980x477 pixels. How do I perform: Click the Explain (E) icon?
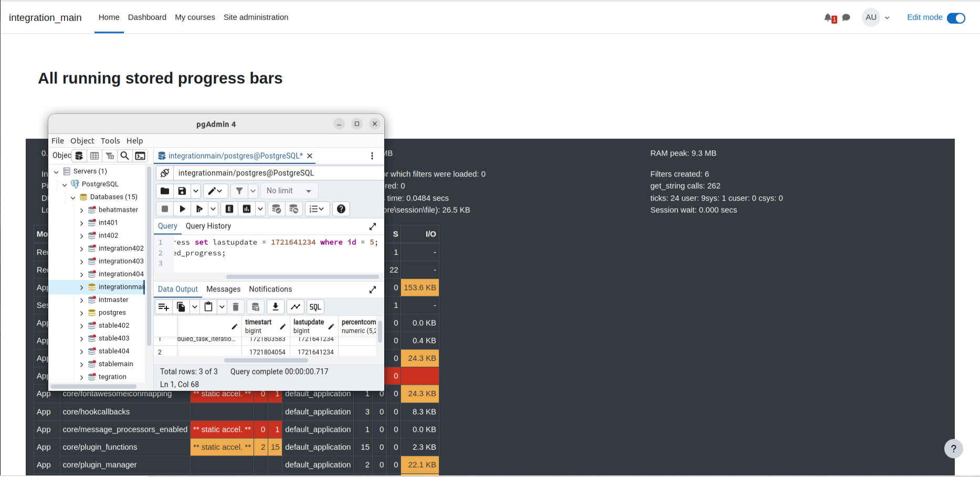(229, 209)
